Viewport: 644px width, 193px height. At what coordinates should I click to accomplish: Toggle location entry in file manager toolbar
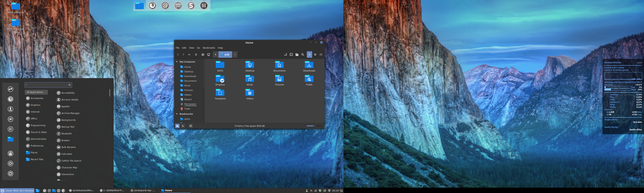click(286, 55)
